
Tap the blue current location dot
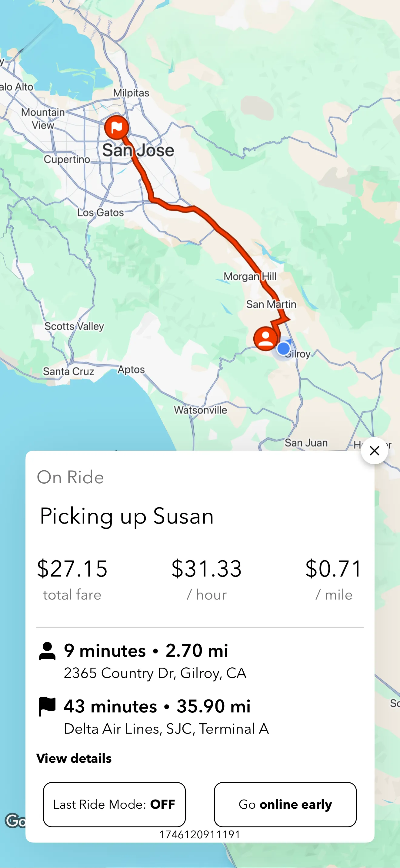[x=283, y=348]
